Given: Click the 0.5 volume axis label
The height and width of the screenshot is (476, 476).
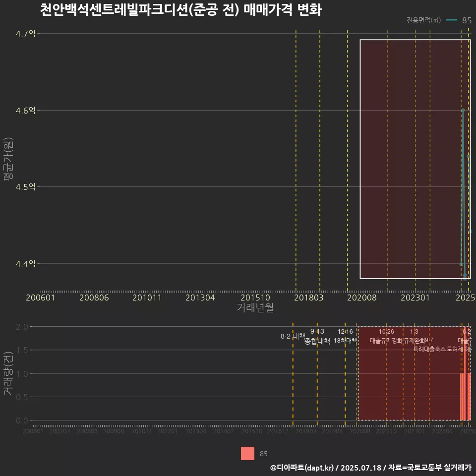Looking at the screenshot, I should (22, 397).
